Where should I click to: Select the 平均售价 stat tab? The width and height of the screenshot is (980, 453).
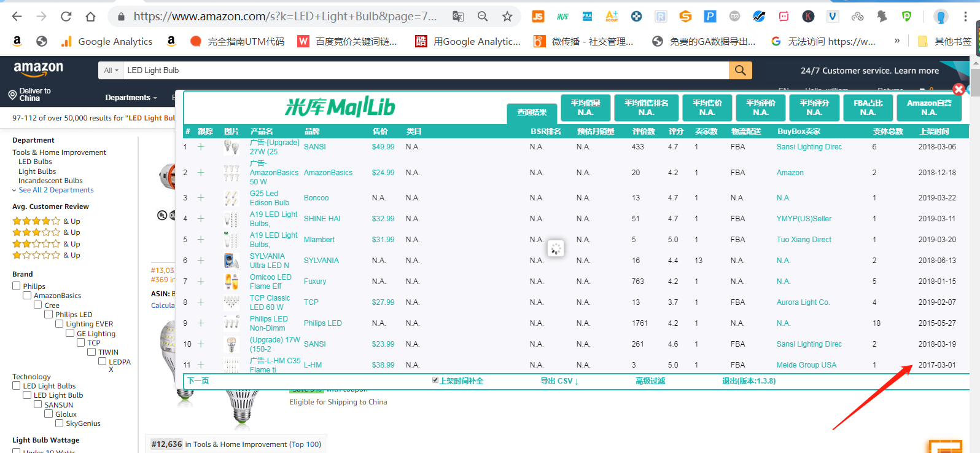pos(707,108)
